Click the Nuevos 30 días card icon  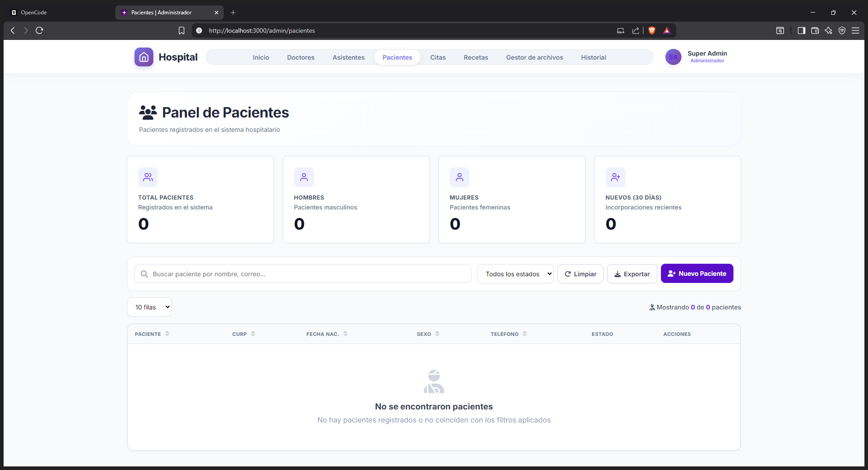click(615, 177)
